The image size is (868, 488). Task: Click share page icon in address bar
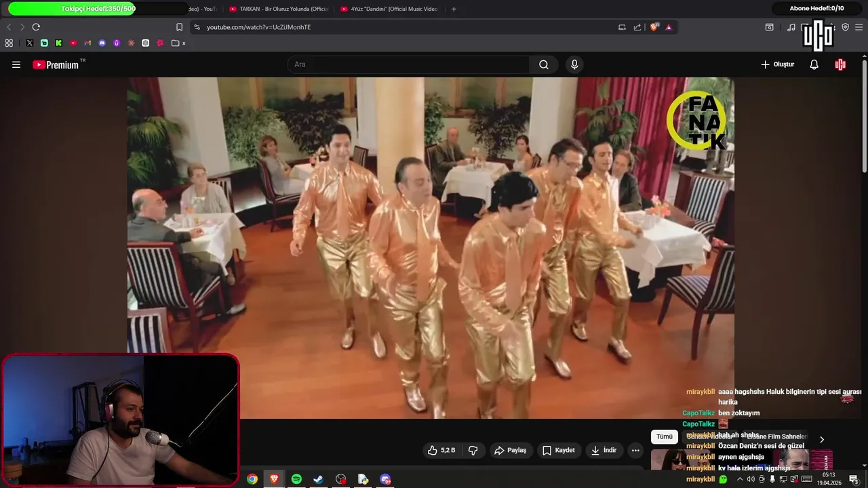637,27
